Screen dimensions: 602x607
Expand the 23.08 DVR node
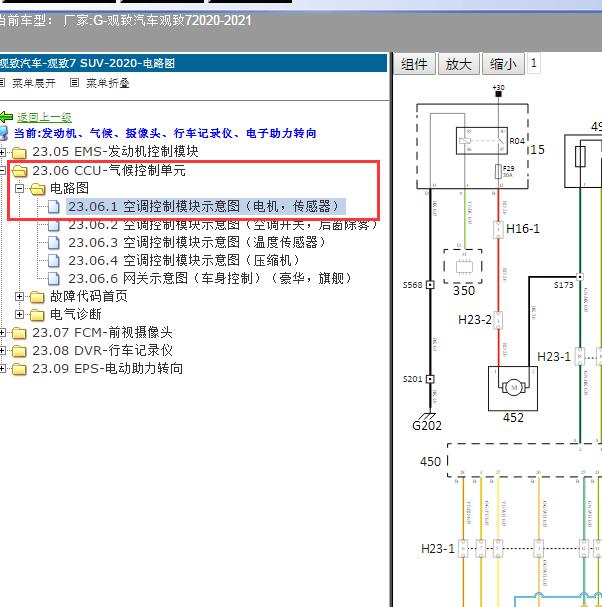click(2, 351)
